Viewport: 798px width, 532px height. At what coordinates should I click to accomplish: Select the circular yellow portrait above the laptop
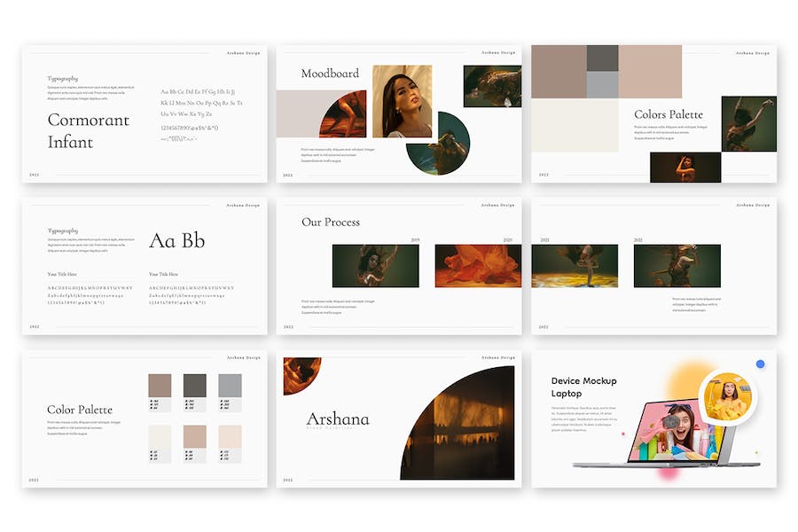[725, 397]
